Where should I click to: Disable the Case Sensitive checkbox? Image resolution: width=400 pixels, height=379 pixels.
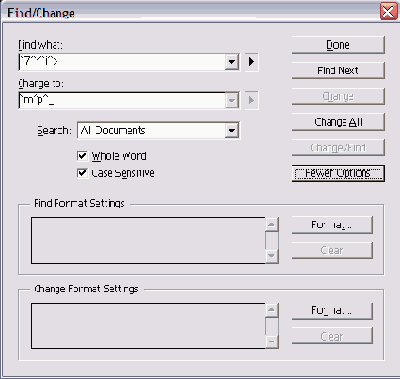point(82,173)
